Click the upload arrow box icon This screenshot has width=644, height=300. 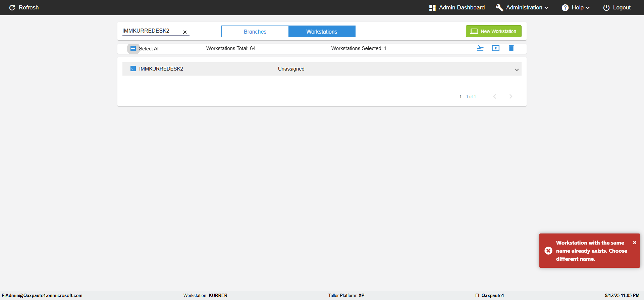click(x=495, y=48)
